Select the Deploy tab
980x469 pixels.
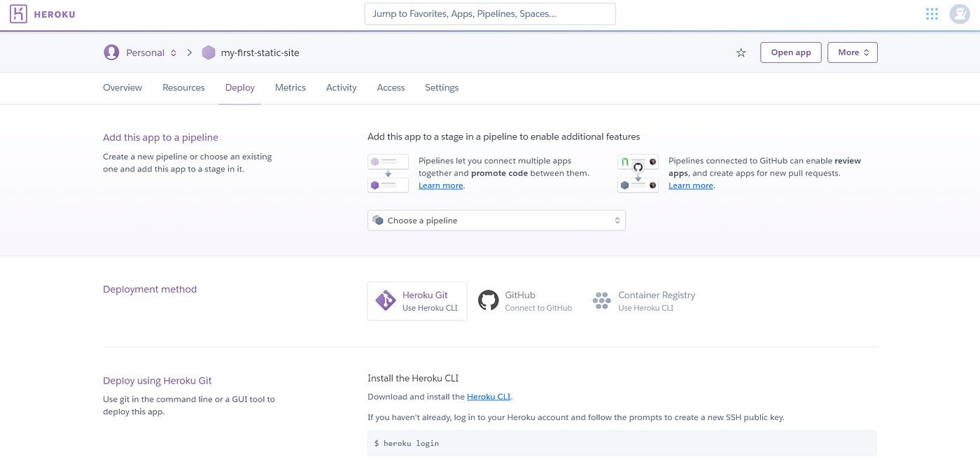coord(240,87)
